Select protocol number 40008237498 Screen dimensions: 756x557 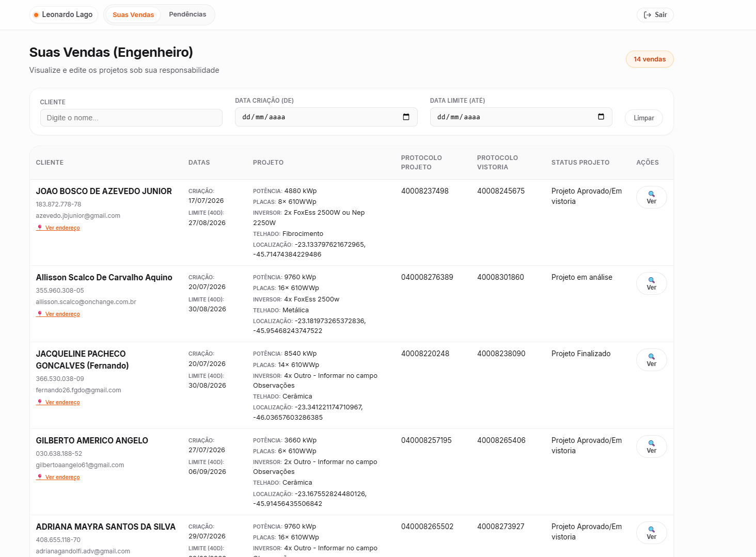(425, 191)
